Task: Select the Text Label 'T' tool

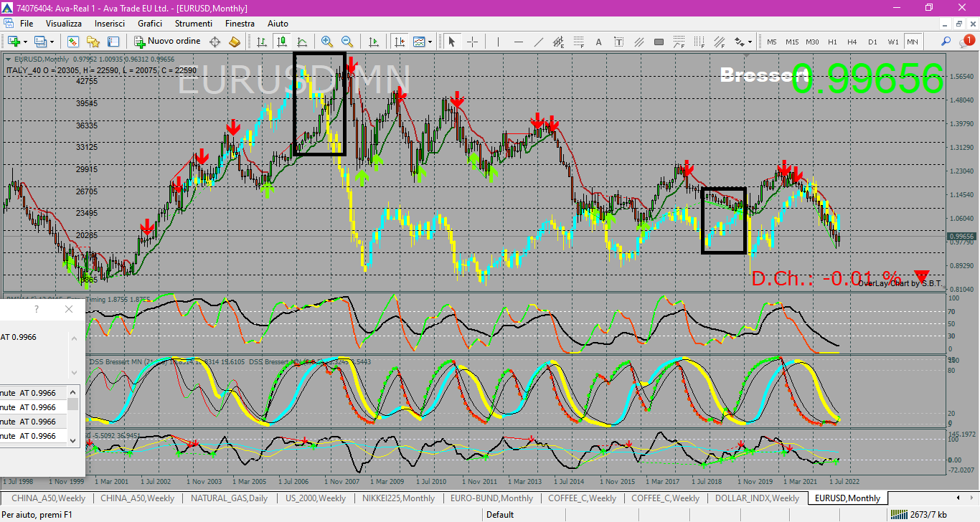Action: 619,42
